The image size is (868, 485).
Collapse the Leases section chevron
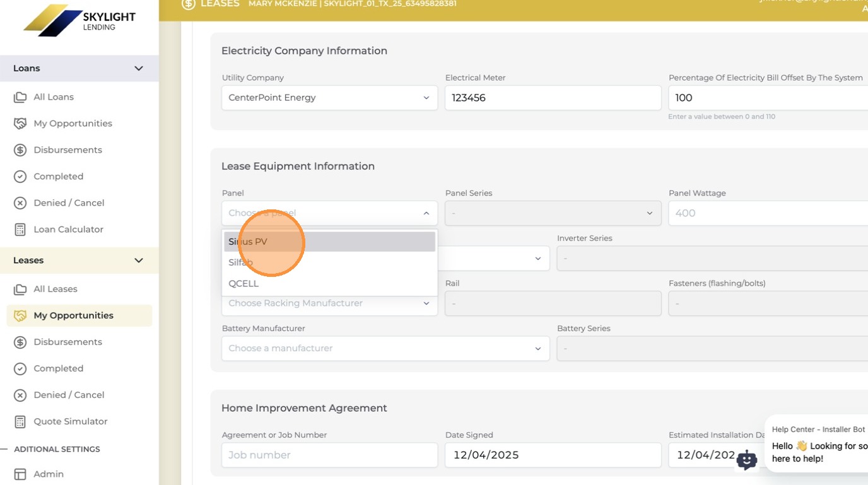[139, 260]
